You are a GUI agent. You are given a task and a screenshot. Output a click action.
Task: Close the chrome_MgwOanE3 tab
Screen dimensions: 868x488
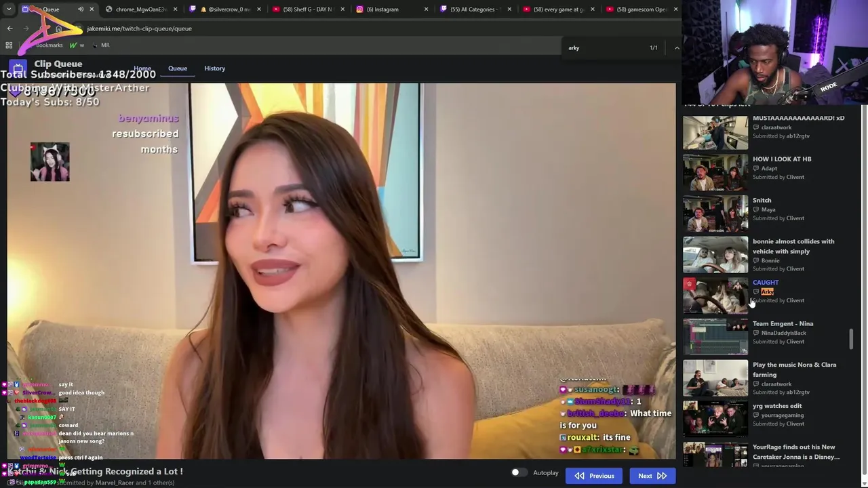(x=176, y=9)
